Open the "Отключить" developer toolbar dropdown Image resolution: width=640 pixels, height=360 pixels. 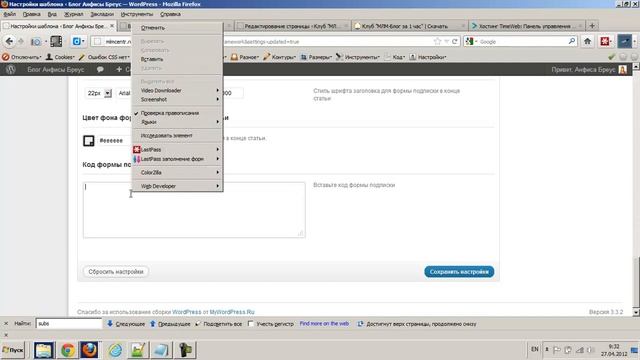point(22,57)
